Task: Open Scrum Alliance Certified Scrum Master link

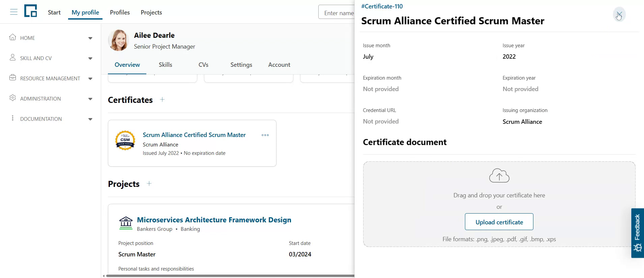Action: click(x=194, y=135)
